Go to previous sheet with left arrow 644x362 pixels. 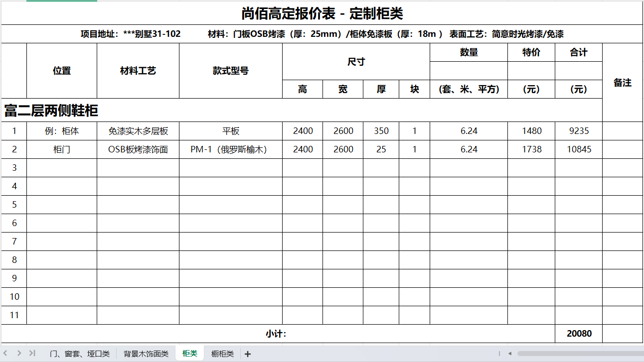coord(6,353)
